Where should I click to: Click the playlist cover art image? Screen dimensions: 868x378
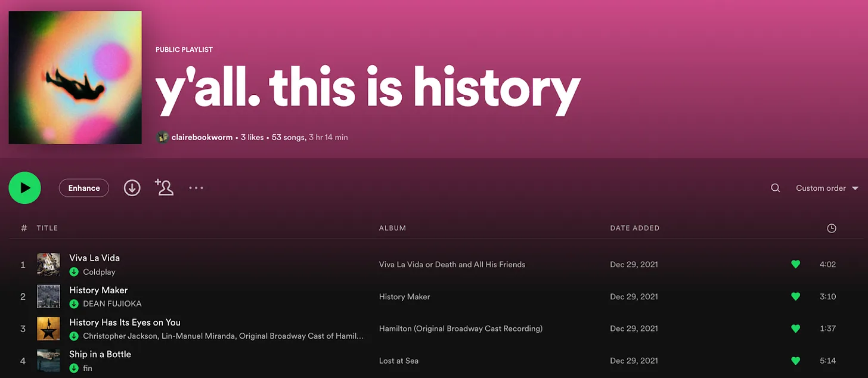(x=75, y=78)
